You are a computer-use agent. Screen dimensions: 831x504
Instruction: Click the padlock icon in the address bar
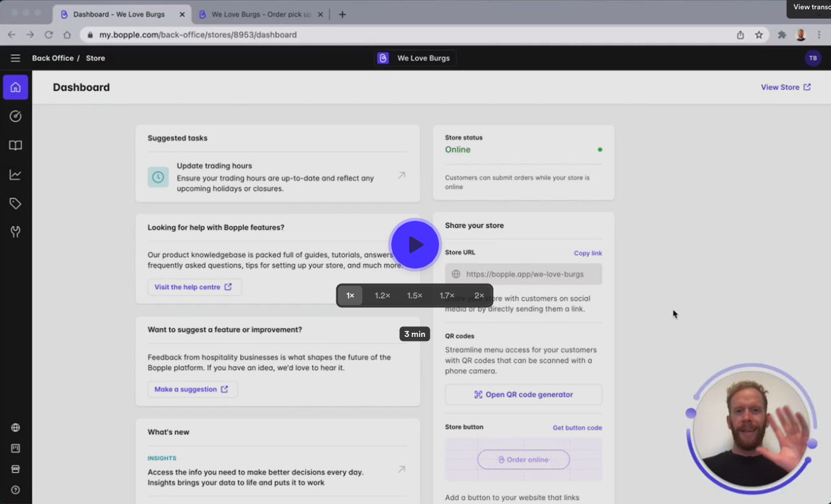point(90,34)
